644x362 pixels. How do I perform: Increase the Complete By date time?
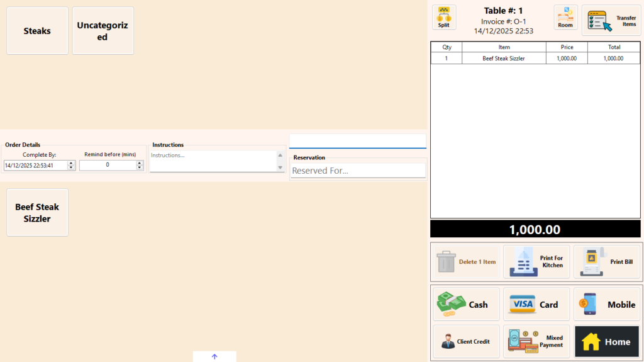pos(71,163)
